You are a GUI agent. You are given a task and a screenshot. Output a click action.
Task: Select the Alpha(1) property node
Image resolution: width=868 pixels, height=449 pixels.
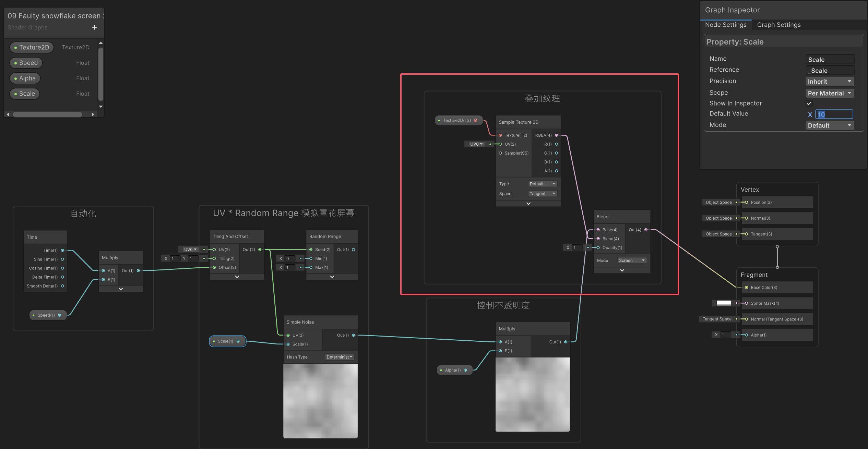(x=455, y=370)
